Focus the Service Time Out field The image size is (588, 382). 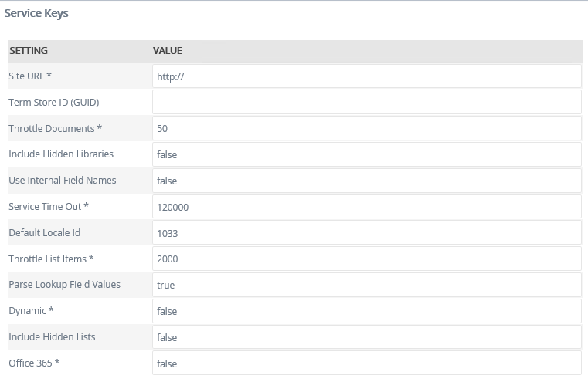366,207
